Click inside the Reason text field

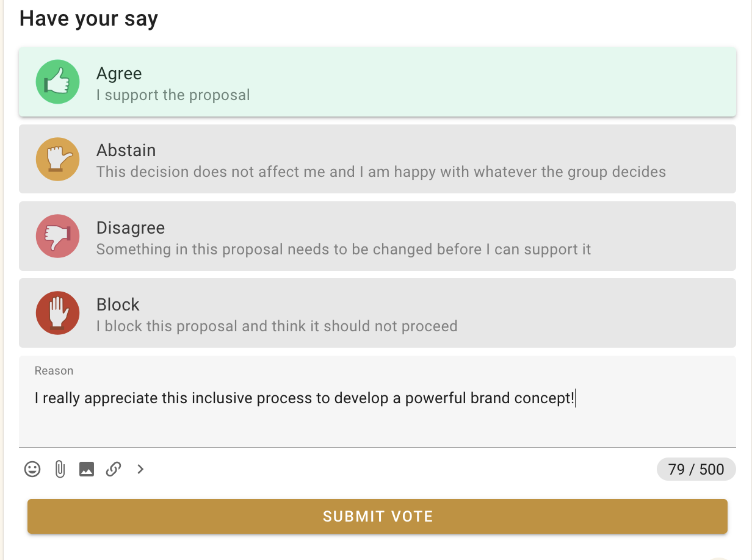[x=377, y=401]
